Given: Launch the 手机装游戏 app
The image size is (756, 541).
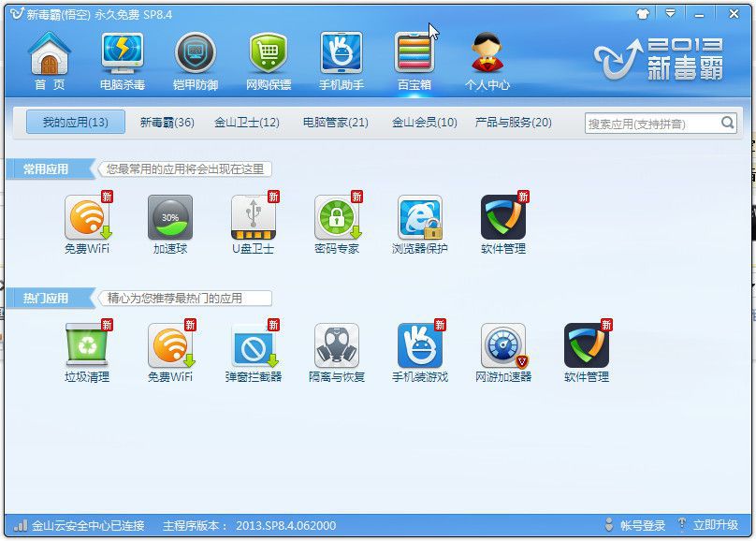Looking at the screenshot, I should pos(420,351).
